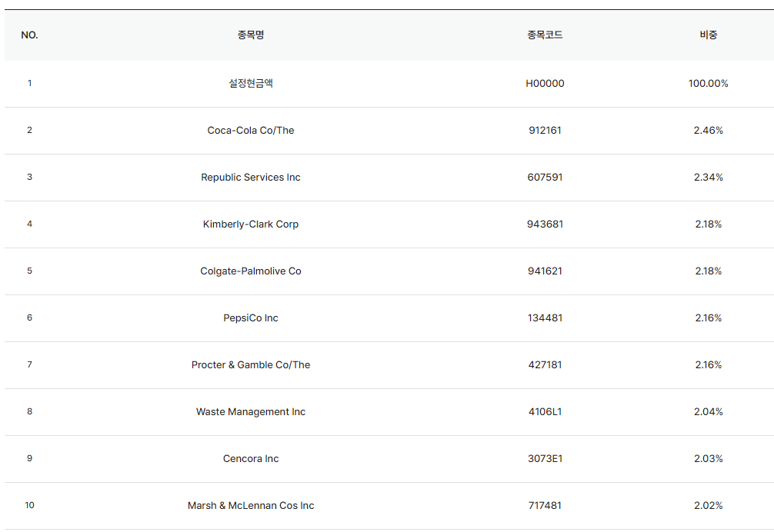Image resolution: width=774 pixels, height=532 pixels.
Task: Click the 100.00% weight value
Action: tap(709, 83)
